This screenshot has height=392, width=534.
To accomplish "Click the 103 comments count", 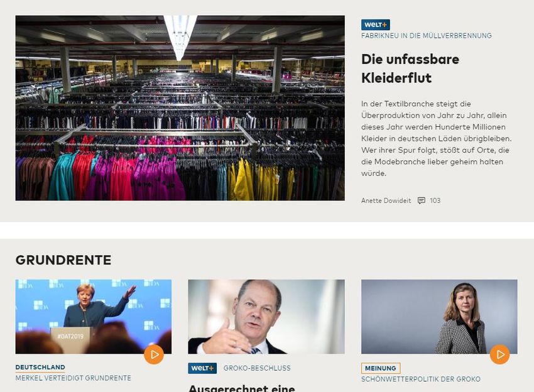I will pos(435,200).
